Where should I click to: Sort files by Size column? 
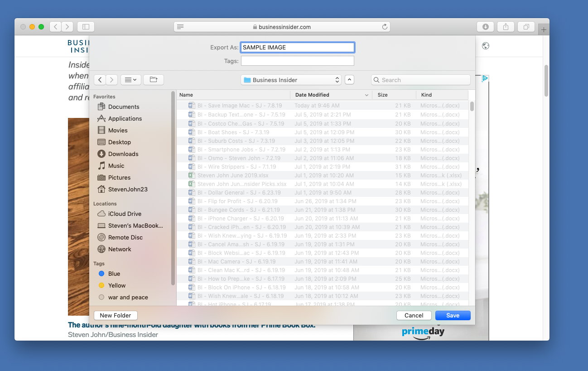pos(394,95)
